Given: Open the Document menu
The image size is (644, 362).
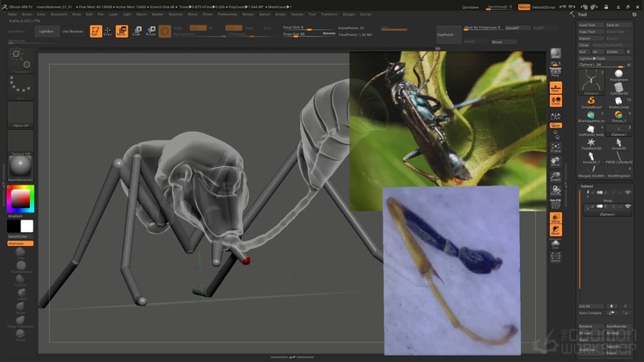Looking at the screenshot, I should click(59, 14).
